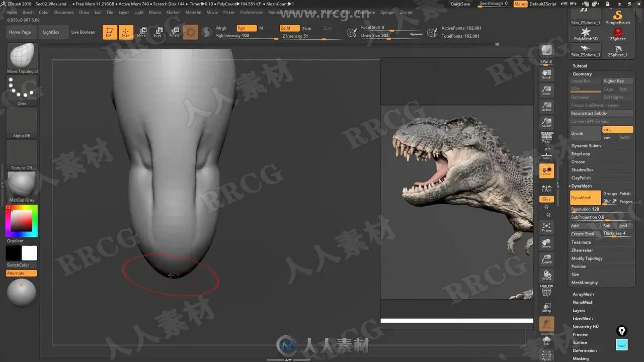Click the Zoom icon in right shelf
Viewport: 644px width, 362px height.
pyautogui.click(x=546, y=90)
